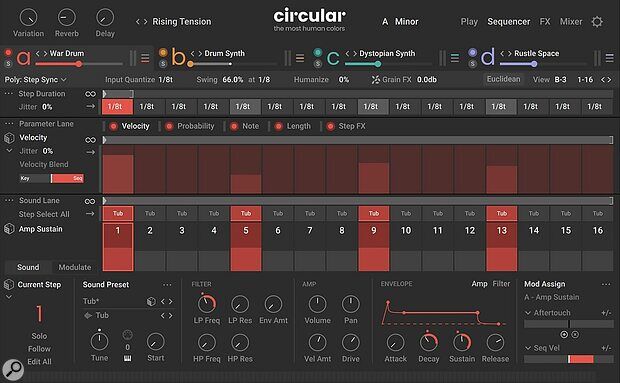The image size is (620, 383).
Task: Collapse the Velocity lane chevron
Action: coord(9,151)
